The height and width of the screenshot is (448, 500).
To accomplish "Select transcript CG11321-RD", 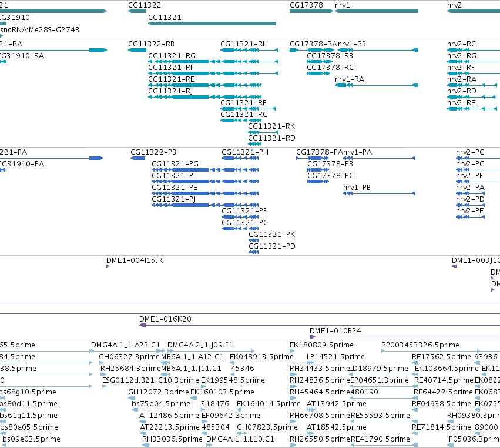I will tap(271, 139).
